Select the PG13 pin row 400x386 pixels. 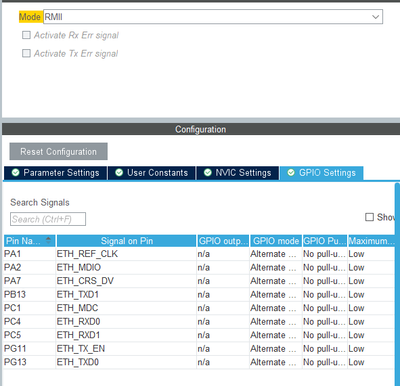point(199,362)
